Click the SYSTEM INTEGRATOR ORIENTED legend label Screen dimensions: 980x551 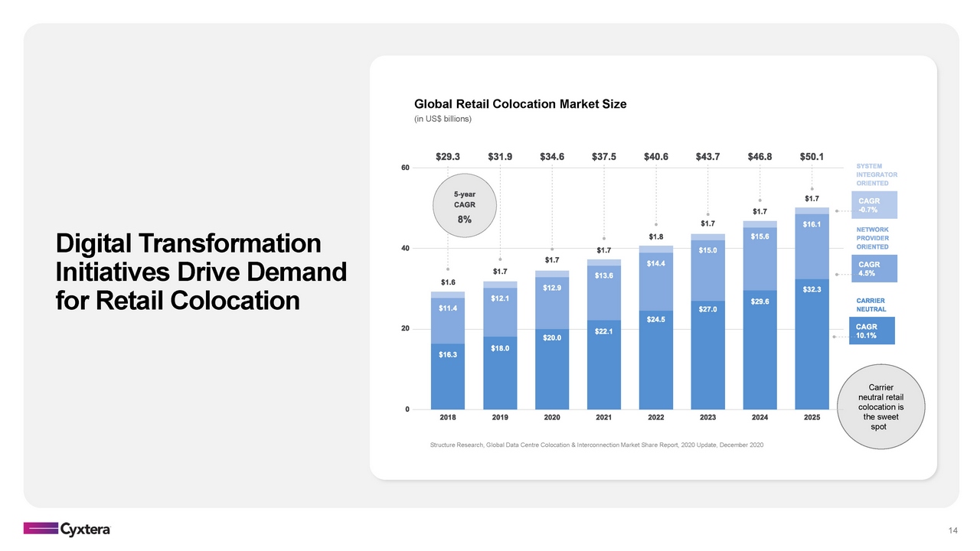click(x=876, y=174)
